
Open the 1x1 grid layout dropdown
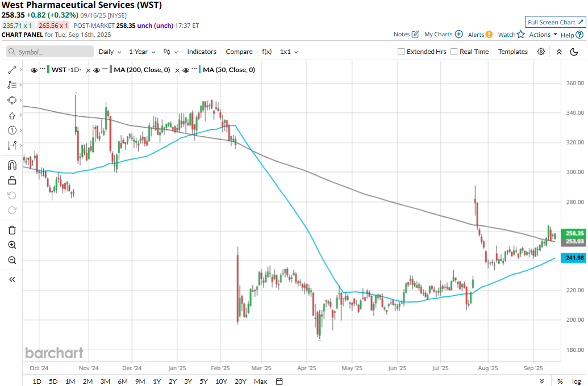point(289,52)
